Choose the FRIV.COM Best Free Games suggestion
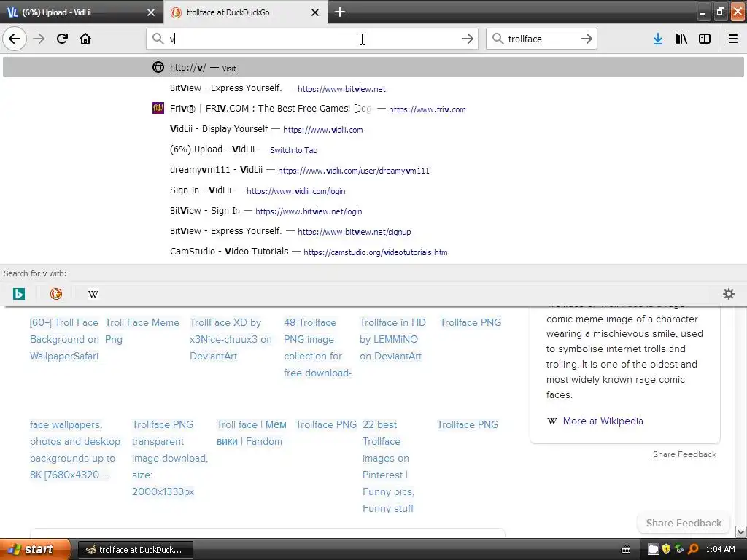747x560 pixels. [373, 109]
